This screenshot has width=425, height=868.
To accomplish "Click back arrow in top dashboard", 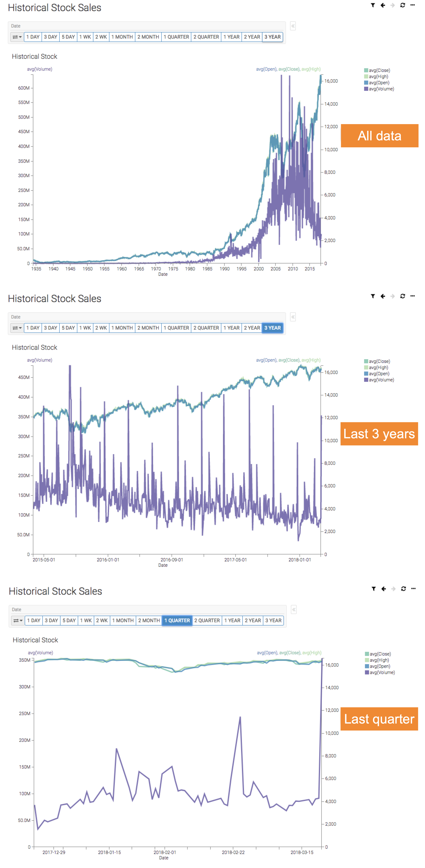I will tap(383, 5).
